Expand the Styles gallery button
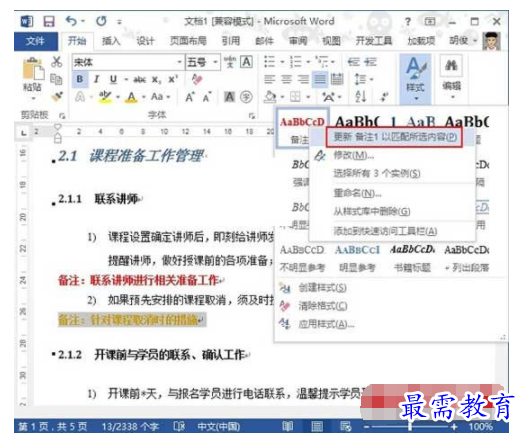 [415, 79]
